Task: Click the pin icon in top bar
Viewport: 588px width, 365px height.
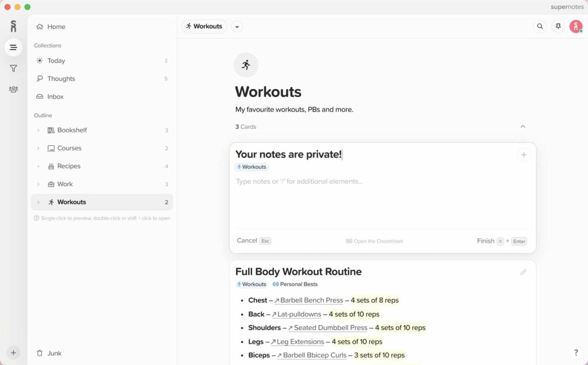Action: pos(558,26)
